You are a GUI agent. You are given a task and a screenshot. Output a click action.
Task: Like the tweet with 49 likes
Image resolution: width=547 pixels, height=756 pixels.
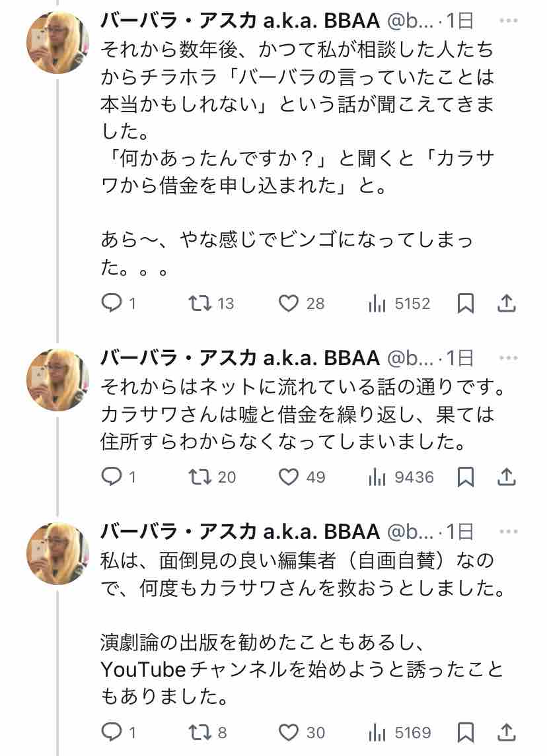288,476
